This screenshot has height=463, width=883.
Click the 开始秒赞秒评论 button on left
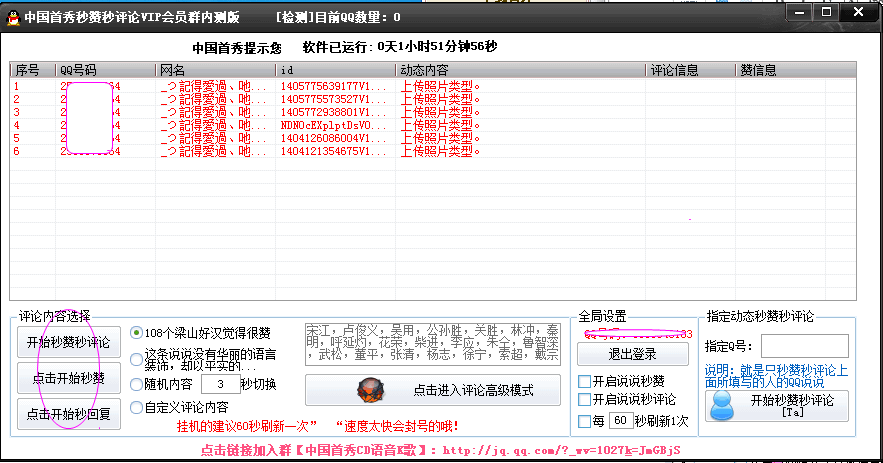pos(69,342)
